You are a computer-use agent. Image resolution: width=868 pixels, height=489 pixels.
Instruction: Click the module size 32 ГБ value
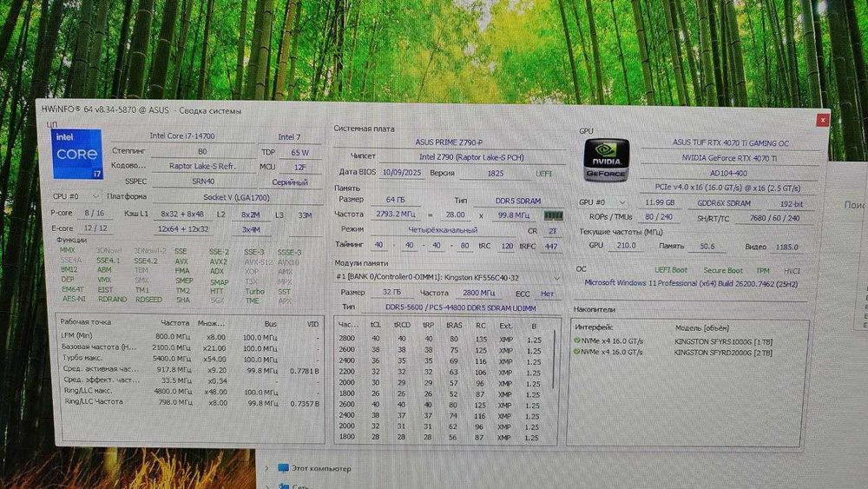[x=392, y=293]
